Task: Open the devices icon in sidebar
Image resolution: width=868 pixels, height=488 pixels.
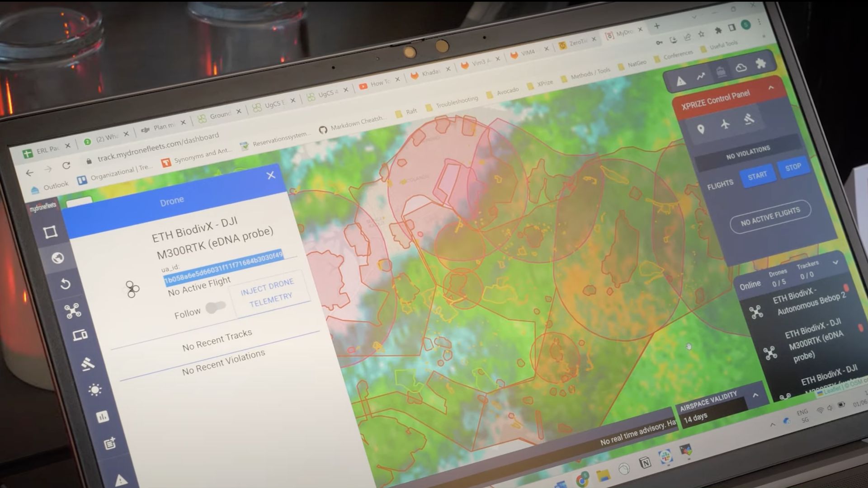Action: point(80,335)
